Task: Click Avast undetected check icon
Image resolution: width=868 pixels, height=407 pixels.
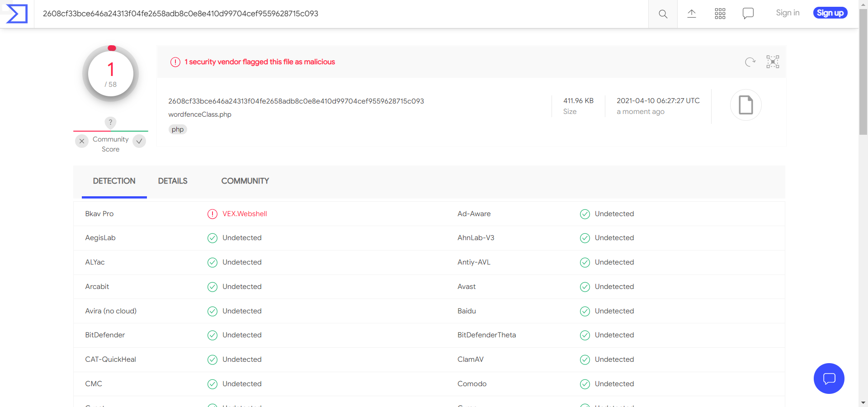Action: point(585,287)
